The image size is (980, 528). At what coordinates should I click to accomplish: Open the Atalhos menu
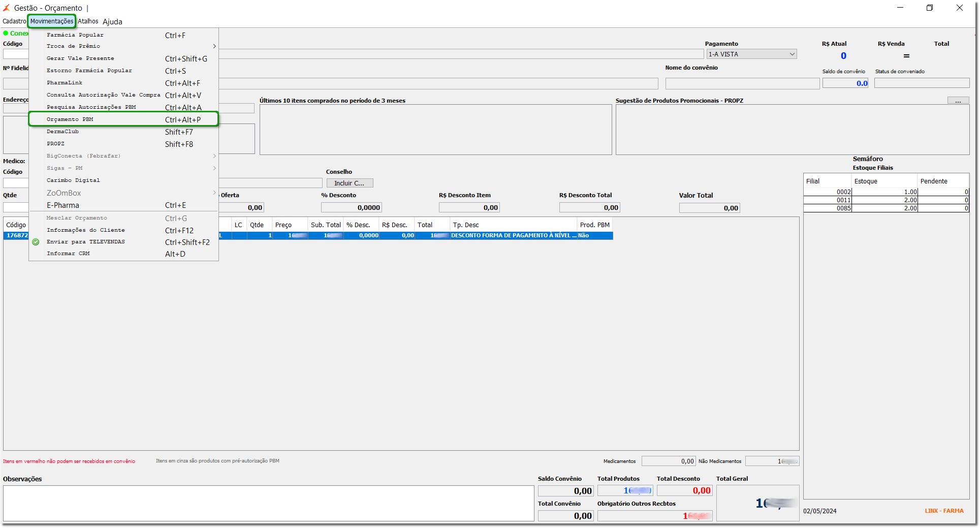click(x=88, y=21)
